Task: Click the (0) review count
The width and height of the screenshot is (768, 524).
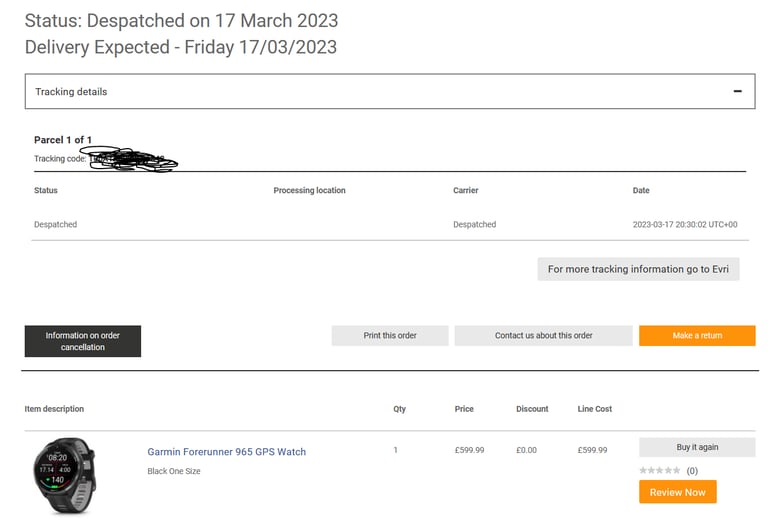Action: click(692, 470)
